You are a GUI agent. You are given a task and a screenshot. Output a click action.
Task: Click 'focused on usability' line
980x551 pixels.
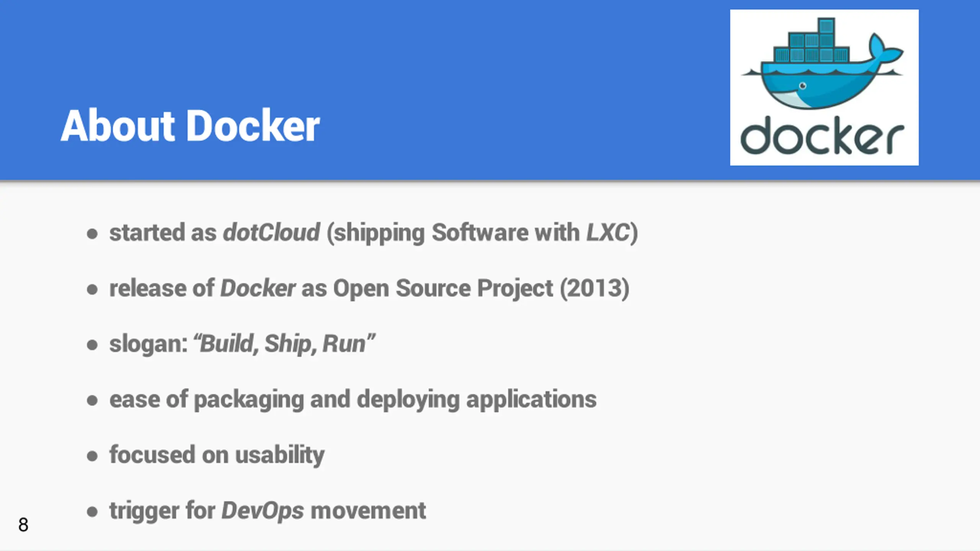click(217, 455)
